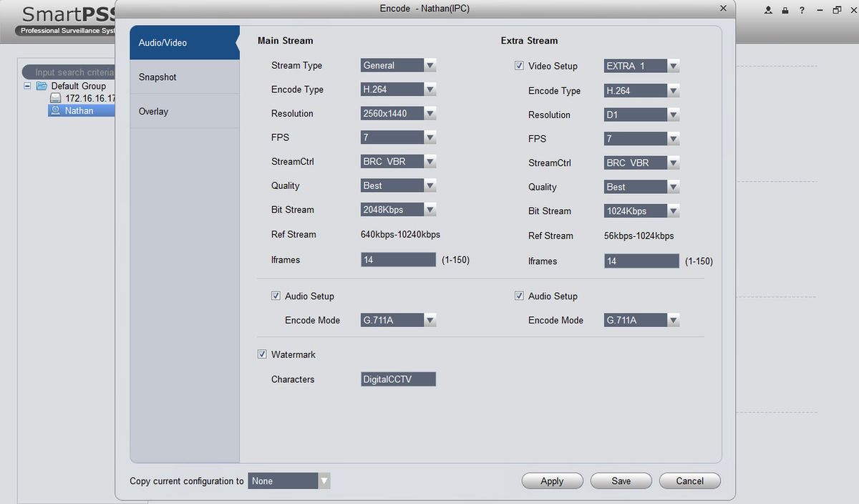Uncheck the Extra Stream Video Setup checkbox
The width and height of the screenshot is (859, 504).
point(519,66)
